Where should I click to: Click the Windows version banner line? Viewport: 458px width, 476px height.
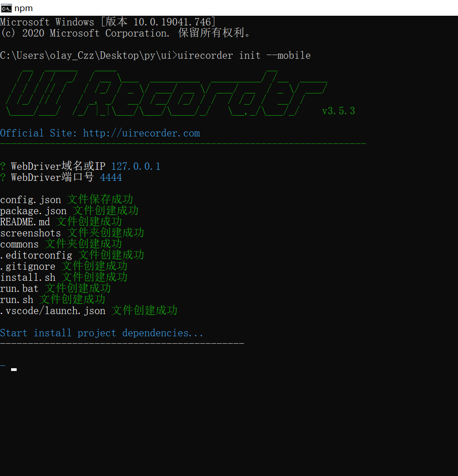coord(106,21)
